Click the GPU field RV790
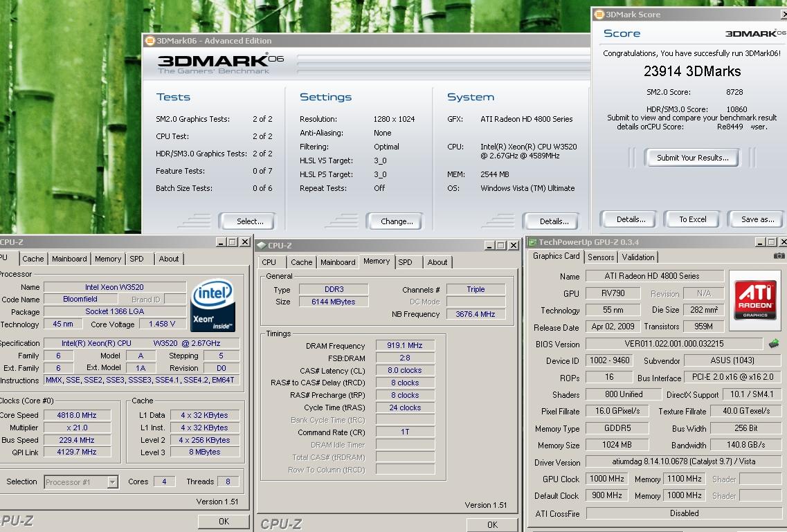Viewport: 787px width, 532px height. click(613, 293)
